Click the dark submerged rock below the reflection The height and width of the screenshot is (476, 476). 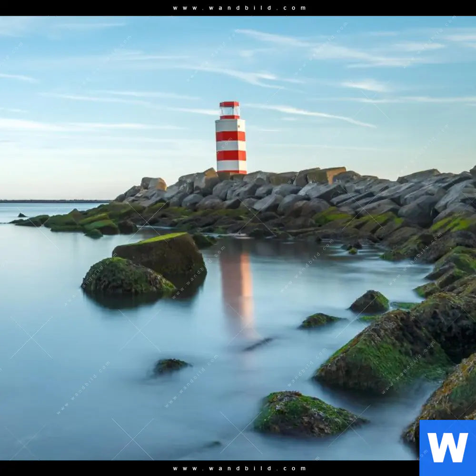coord(258,344)
